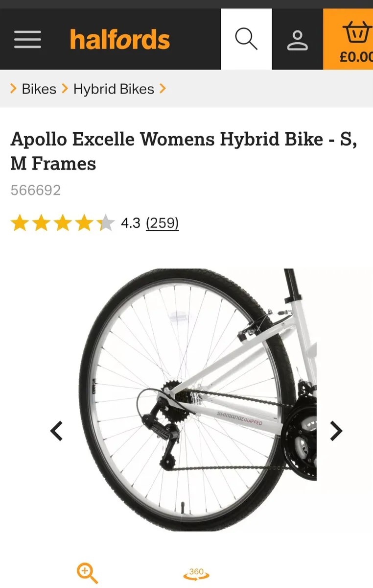Click the Halfords logo
The width and height of the screenshot is (373, 588).
pyautogui.click(x=120, y=39)
